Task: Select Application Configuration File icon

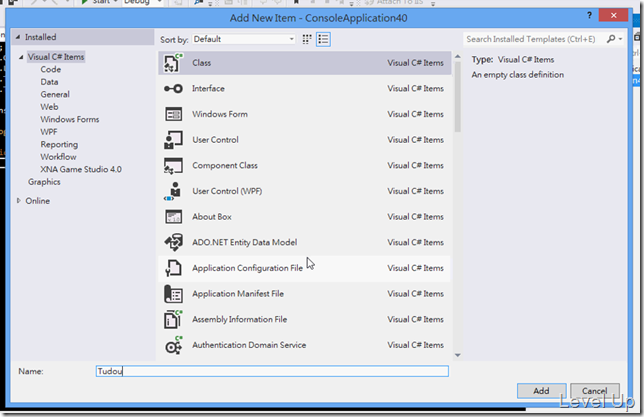Action: point(173,268)
